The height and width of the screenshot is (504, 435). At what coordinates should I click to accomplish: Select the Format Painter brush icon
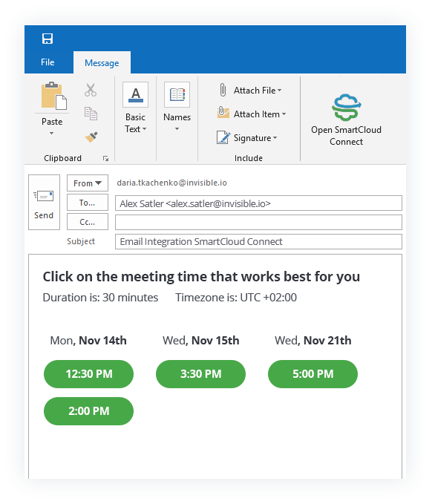(x=91, y=137)
